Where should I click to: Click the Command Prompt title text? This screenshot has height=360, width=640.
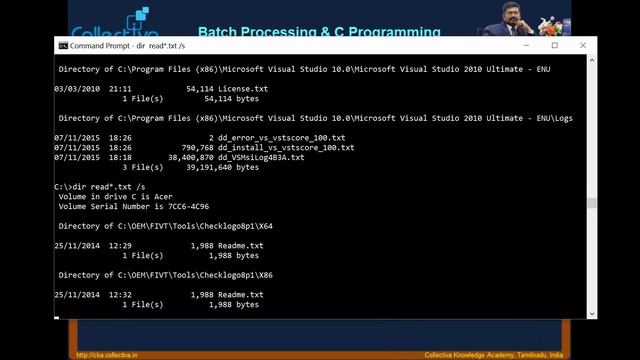(x=127, y=46)
